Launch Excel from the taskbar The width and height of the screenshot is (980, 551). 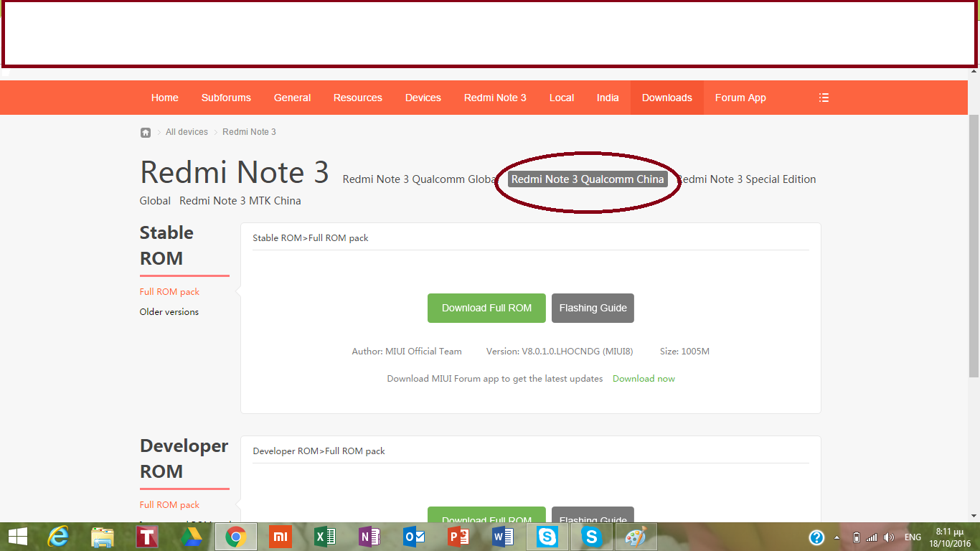click(325, 537)
